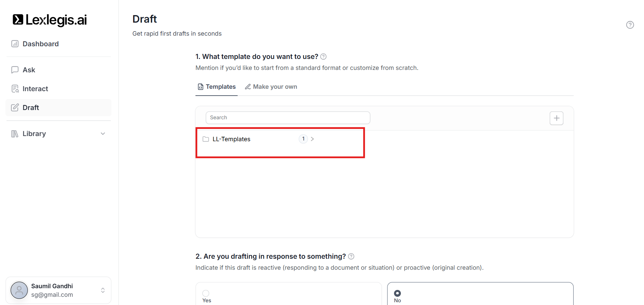Click the LL-Templates folder icon

[206, 139]
